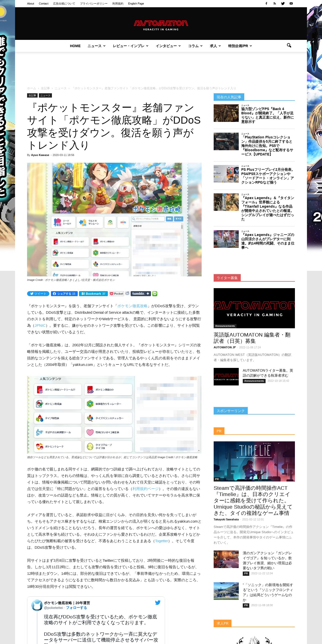The image size is (322, 644).
Task: Click the poketettei tweet avatar
Action: click(x=37, y=605)
